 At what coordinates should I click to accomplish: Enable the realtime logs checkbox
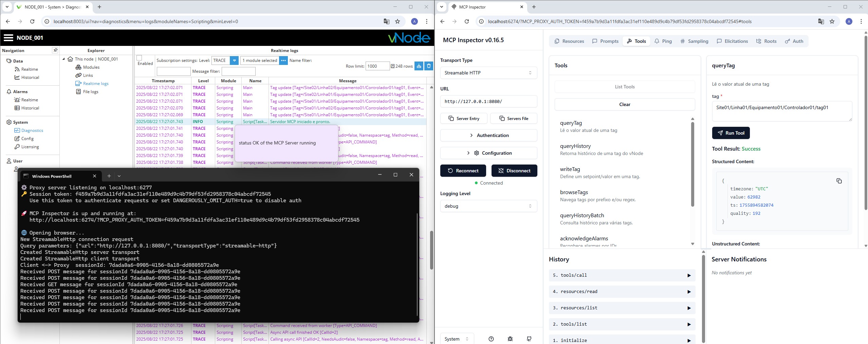pos(139,58)
